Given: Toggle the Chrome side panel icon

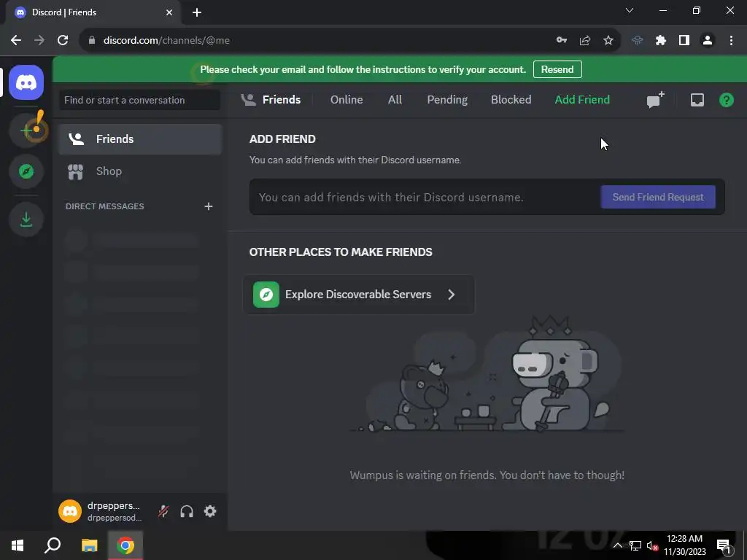Looking at the screenshot, I should pyautogui.click(x=684, y=41).
